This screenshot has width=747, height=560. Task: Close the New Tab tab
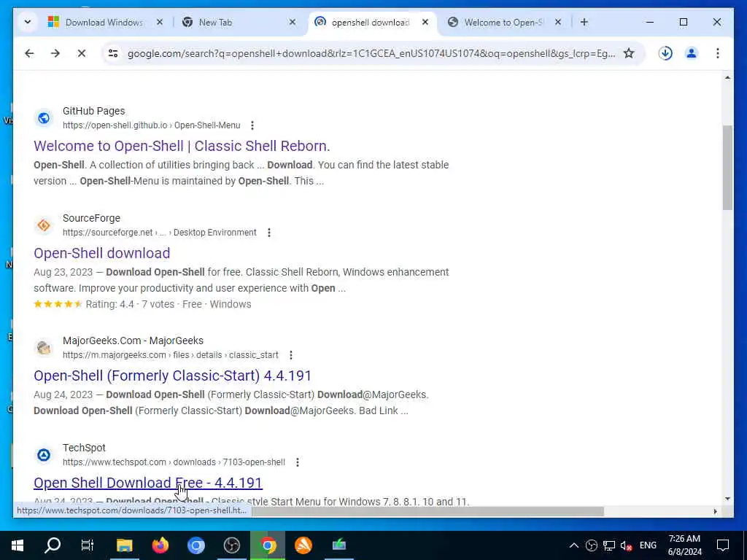(x=293, y=22)
